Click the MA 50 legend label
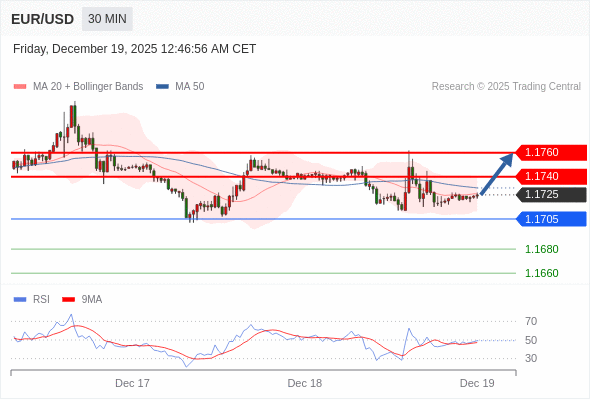The width and height of the screenshot is (590, 400). click(x=190, y=87)
